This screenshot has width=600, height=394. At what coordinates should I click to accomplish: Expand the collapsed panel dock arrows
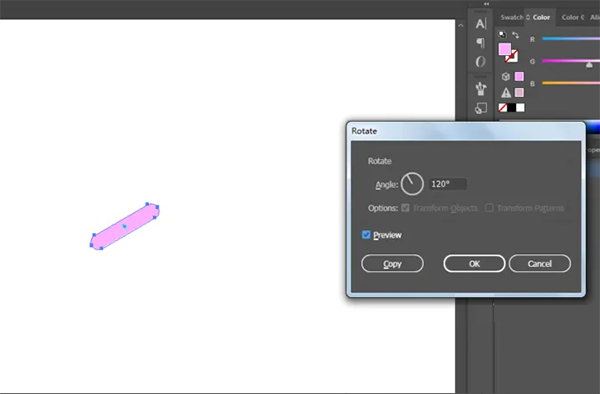(486, 4)
